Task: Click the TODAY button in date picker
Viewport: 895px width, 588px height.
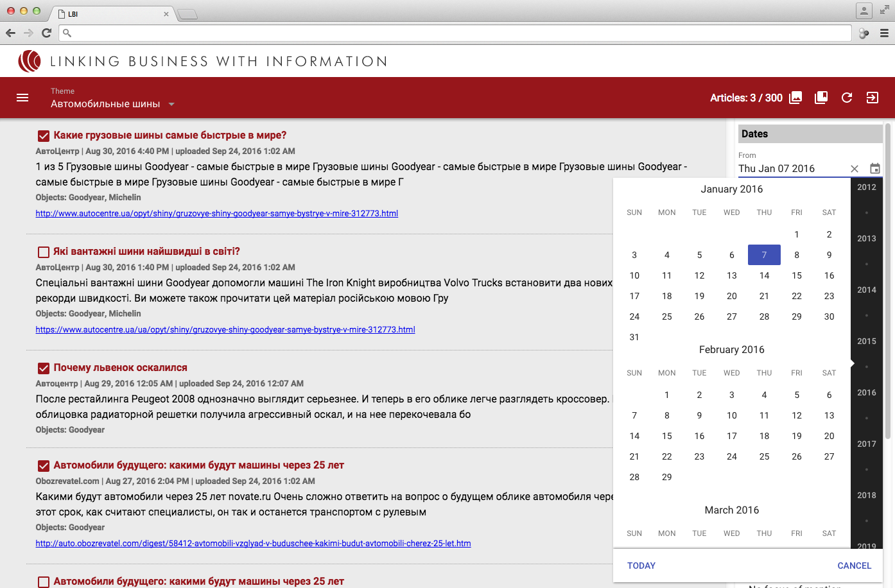Action: pos(641,566)
